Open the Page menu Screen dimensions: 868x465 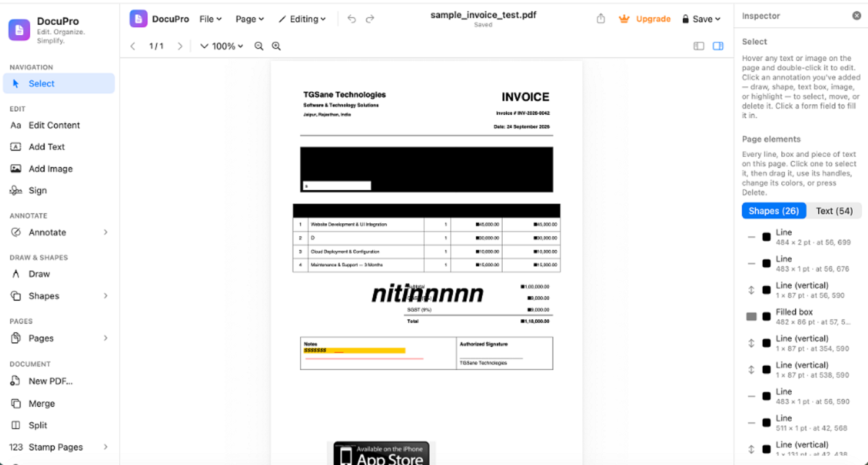pyautogui.click(x=250, y=19)
